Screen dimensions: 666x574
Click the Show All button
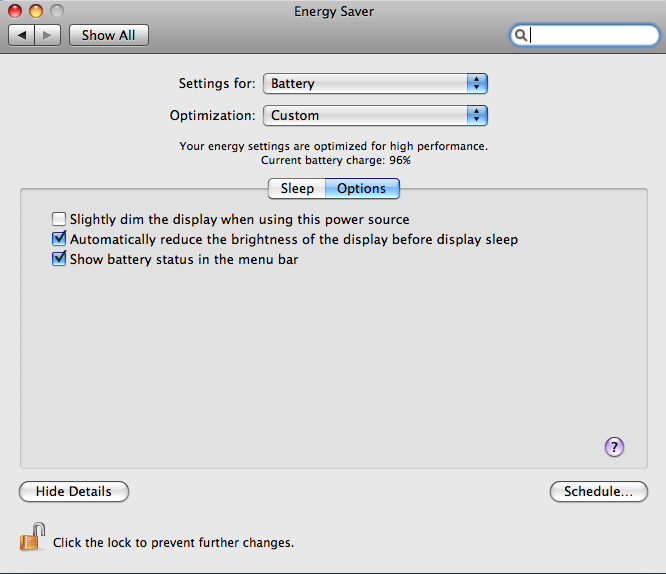coord(109,35)
